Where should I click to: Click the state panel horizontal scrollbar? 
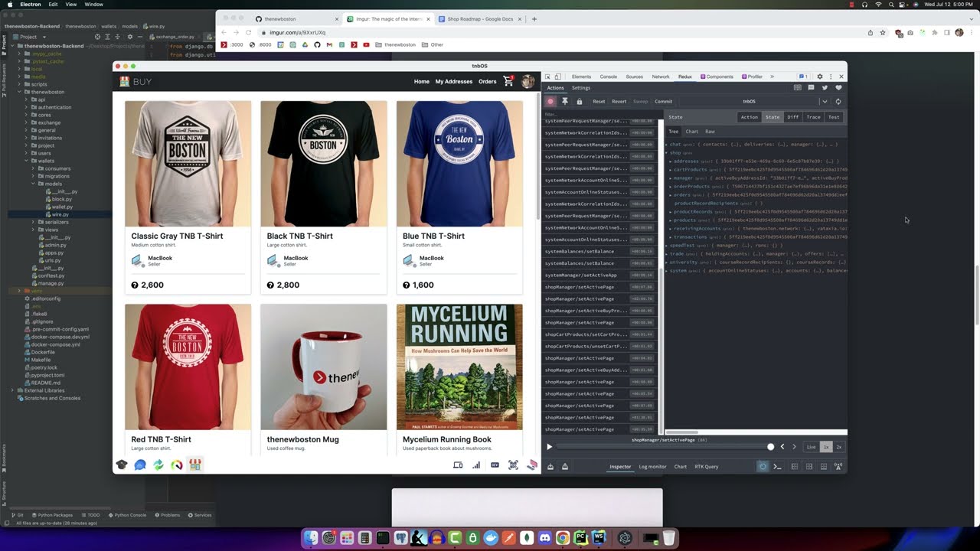tap(682, 432)
